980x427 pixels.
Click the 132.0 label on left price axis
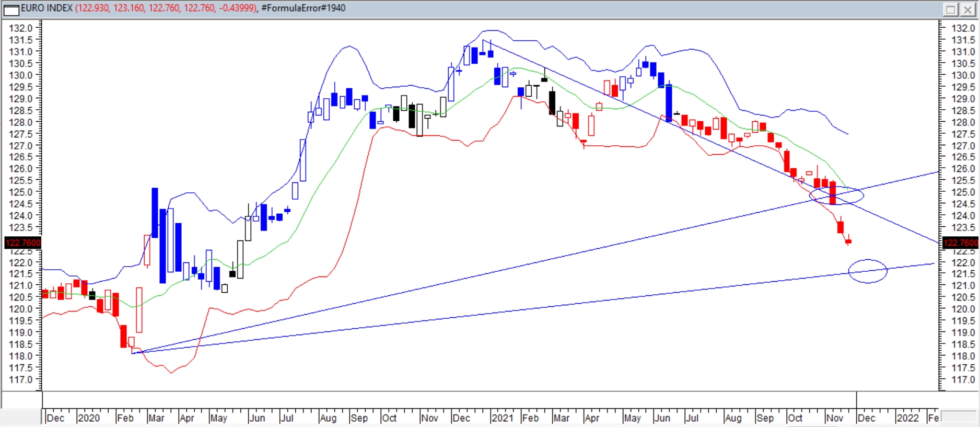tap(21, 28)
